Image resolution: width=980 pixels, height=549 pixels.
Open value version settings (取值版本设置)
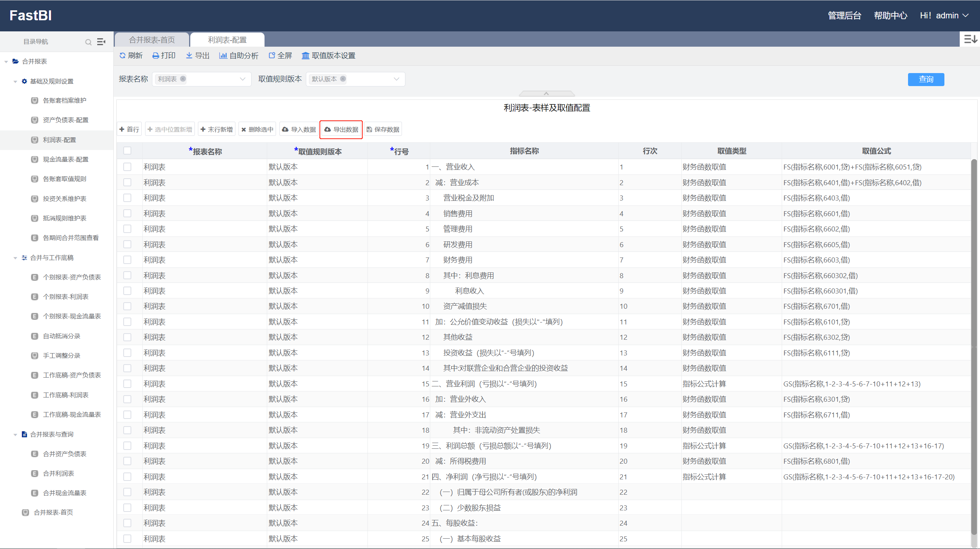[x=328, y=56]
